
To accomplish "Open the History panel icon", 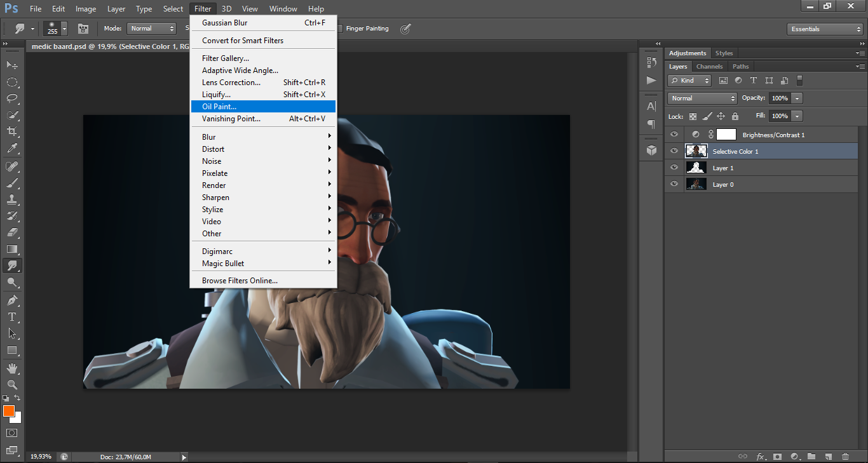I will tap(651, 62).
